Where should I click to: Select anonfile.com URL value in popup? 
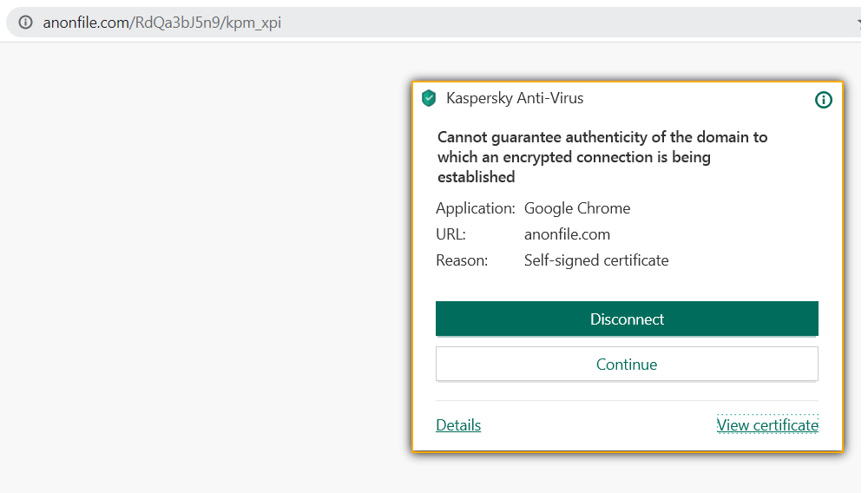(567, 234)
